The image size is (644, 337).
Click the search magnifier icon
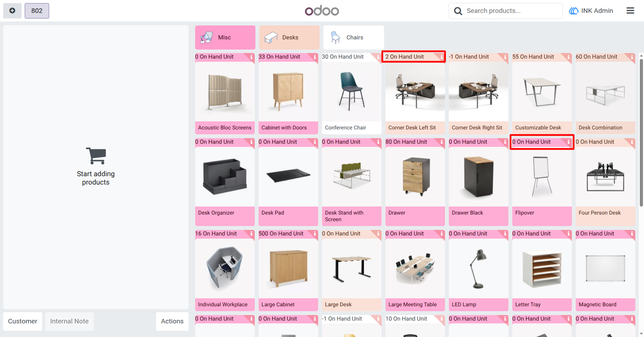pyautogui.click(x=458, y=11)
